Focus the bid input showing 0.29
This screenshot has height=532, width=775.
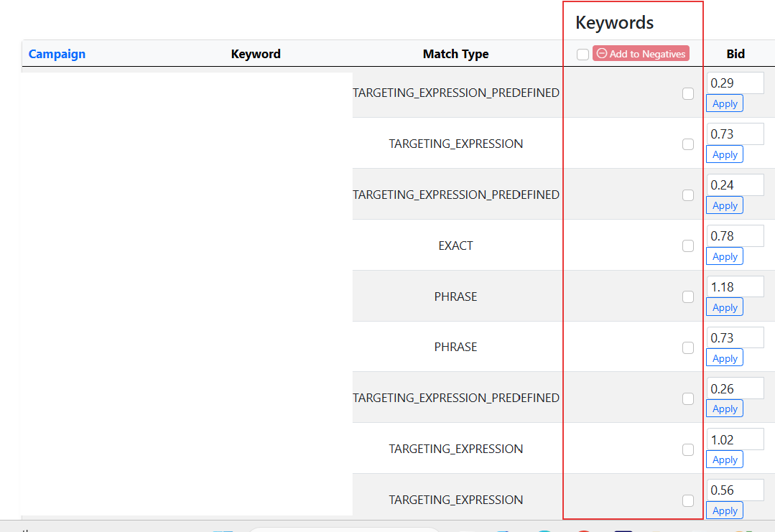click(x=735, y=83)
